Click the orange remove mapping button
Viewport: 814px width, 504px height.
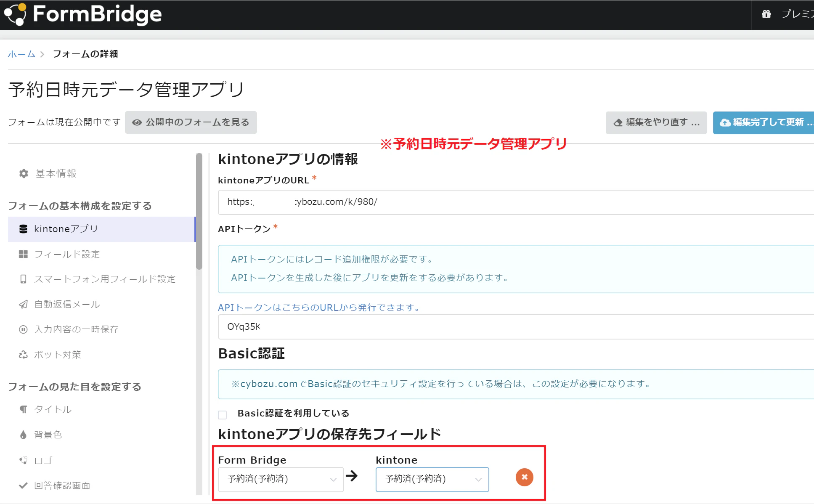pos(524,477)
